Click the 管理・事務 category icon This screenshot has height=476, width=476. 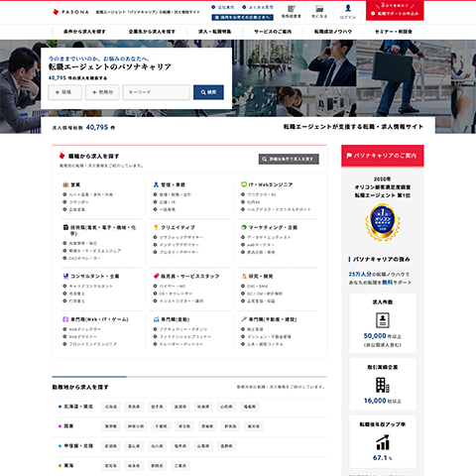[156, 184]
